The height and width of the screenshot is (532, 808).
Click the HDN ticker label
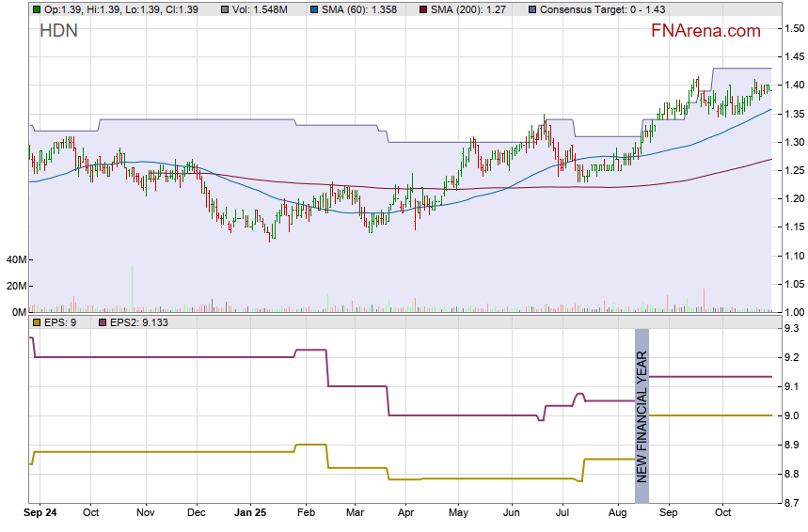click(58, 31)
